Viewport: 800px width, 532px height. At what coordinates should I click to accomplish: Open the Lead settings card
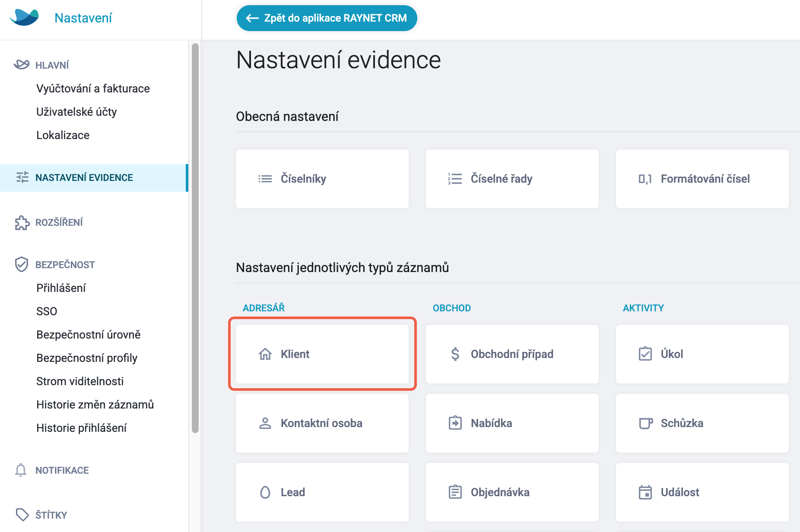(322, 492)
